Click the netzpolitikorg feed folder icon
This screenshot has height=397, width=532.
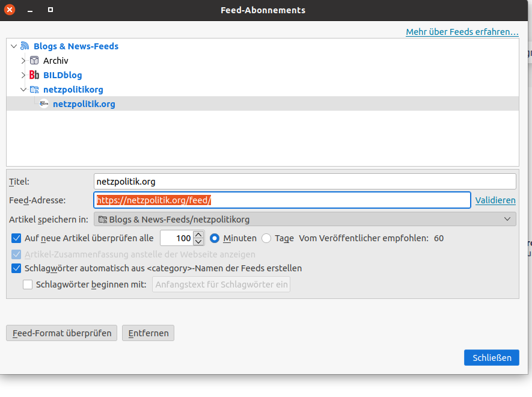(x=34, y=89)
